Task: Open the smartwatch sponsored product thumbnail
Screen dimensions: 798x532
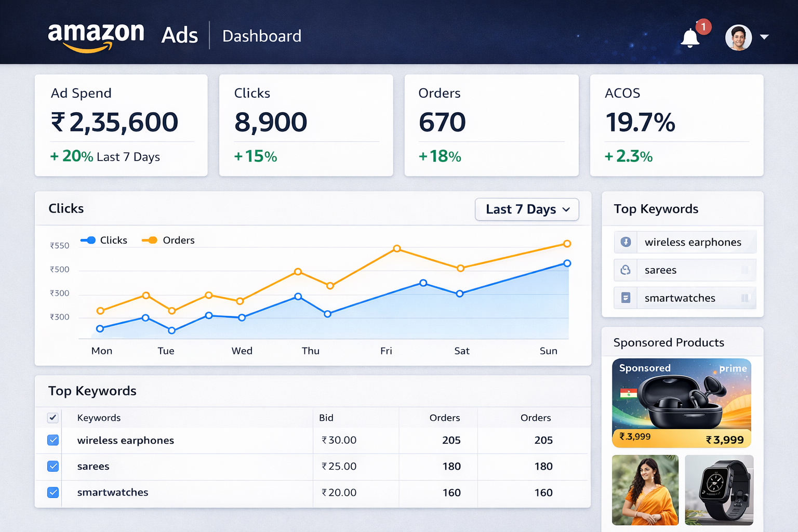Action: pyautogui.click(x=719, y=490)
